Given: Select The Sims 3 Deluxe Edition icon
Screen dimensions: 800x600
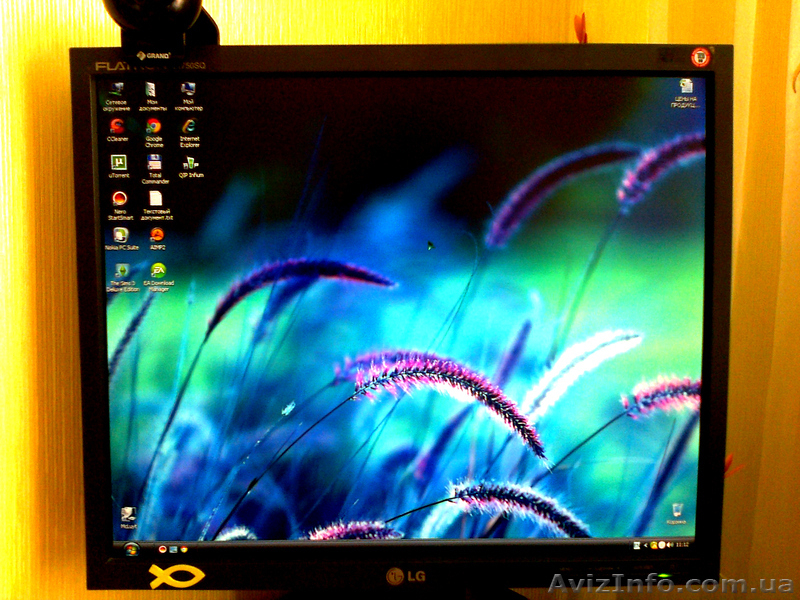Looking at the screenshot, I should [122, 271].
